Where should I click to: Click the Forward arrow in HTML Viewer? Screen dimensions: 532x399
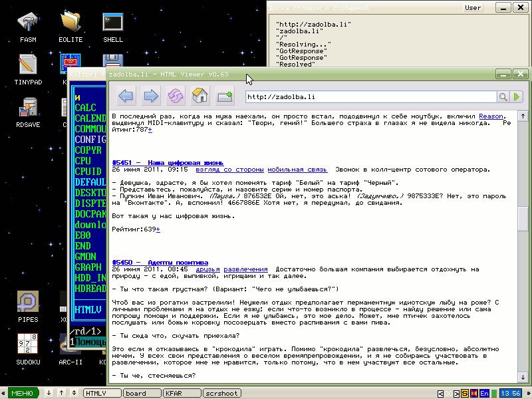(x=151, y=97)
